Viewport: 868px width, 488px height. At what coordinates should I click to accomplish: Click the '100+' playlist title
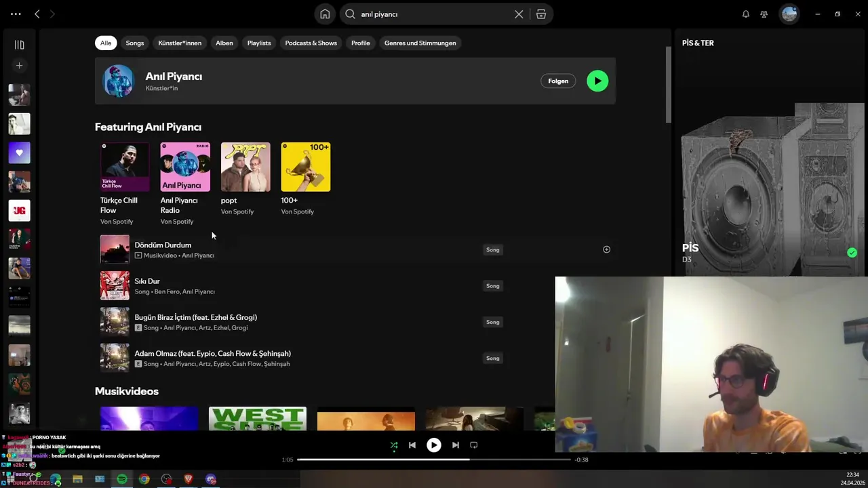pyautogui.click(x=289, y=200)
